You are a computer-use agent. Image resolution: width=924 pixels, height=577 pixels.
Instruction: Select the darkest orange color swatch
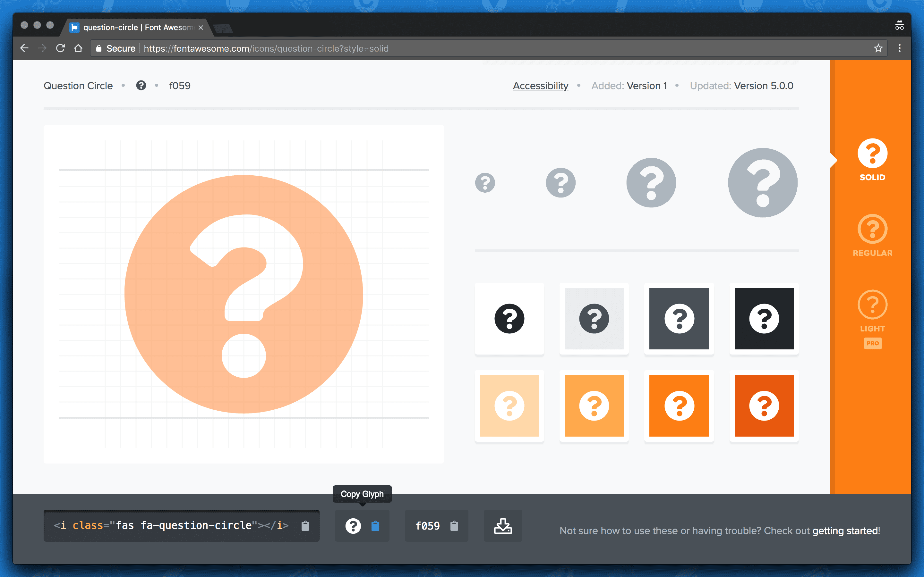pos(763,406)
